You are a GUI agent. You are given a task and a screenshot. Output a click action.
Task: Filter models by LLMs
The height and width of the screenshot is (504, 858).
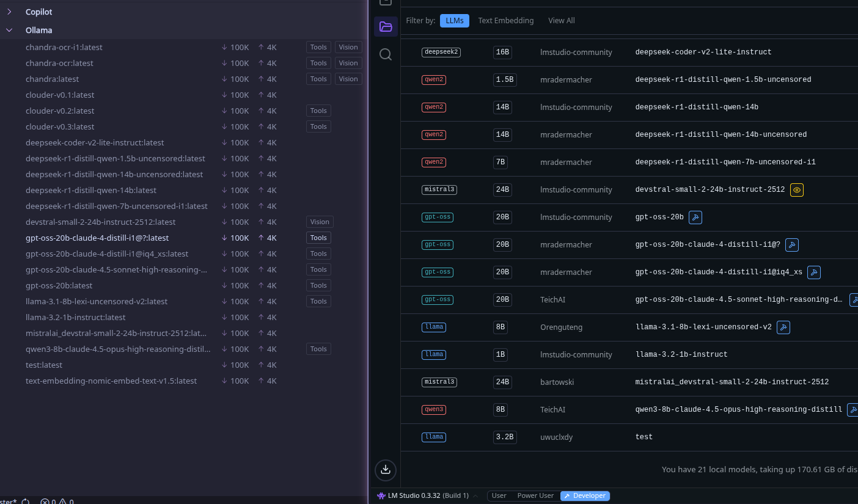coord(455,20)
